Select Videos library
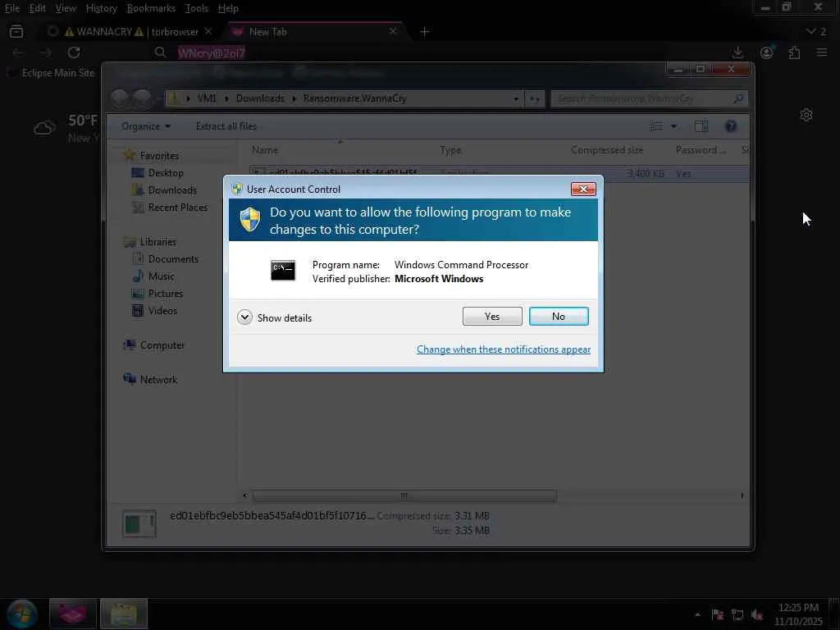Image resolution: width=840 pixels, height=630 pixels. tap(162, 311)
